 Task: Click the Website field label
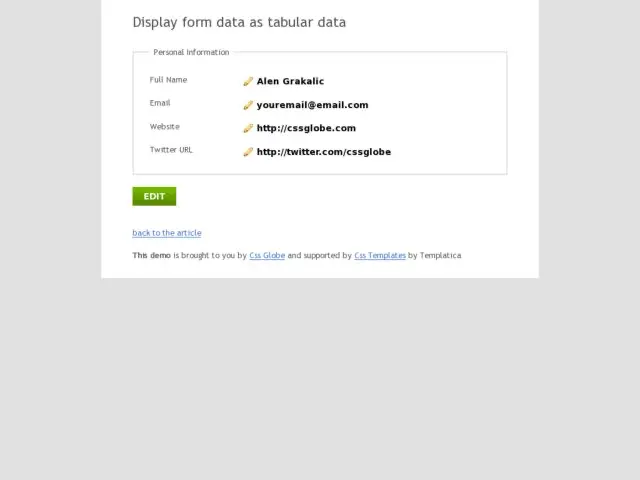click(165, 127)
